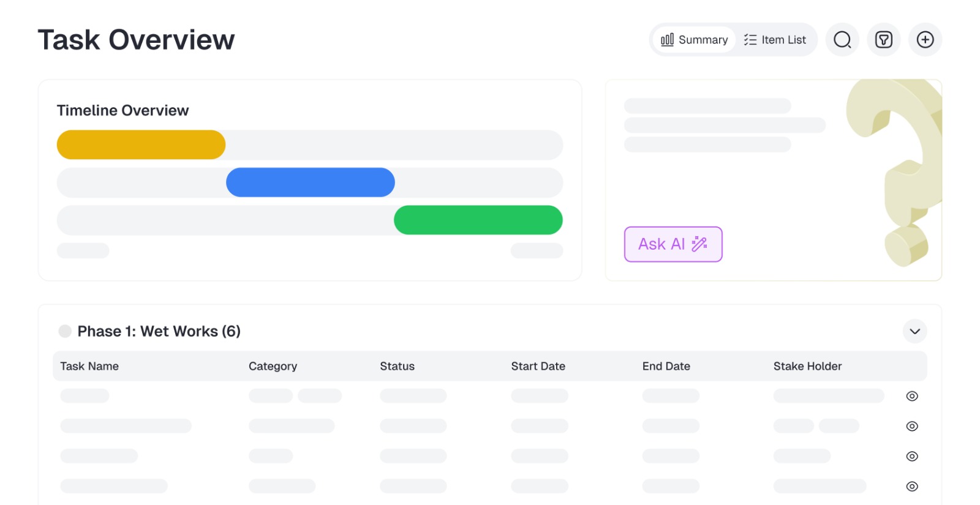The width and height of the screenshot is (980, 505).
Task: Toggle visibility for the second task row
Action: pos(911,426)
